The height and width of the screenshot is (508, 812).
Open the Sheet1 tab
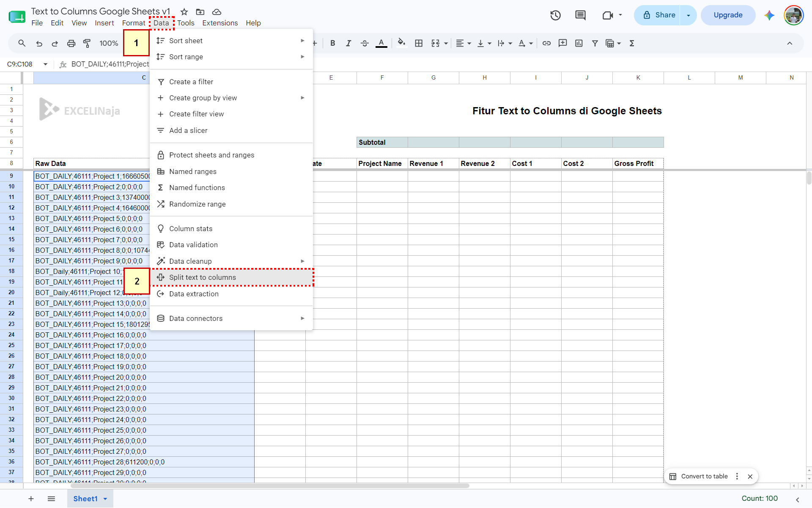(90, 499)
